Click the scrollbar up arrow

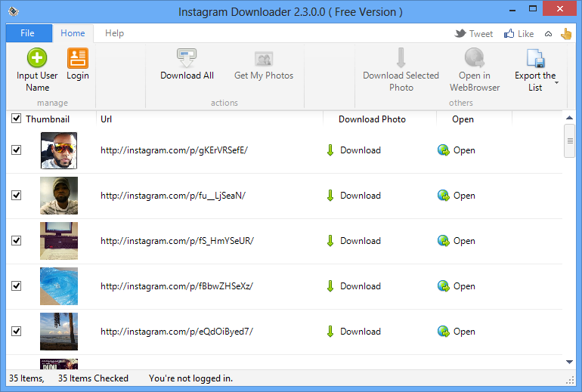pyautogui.click(x=569, y=118)
